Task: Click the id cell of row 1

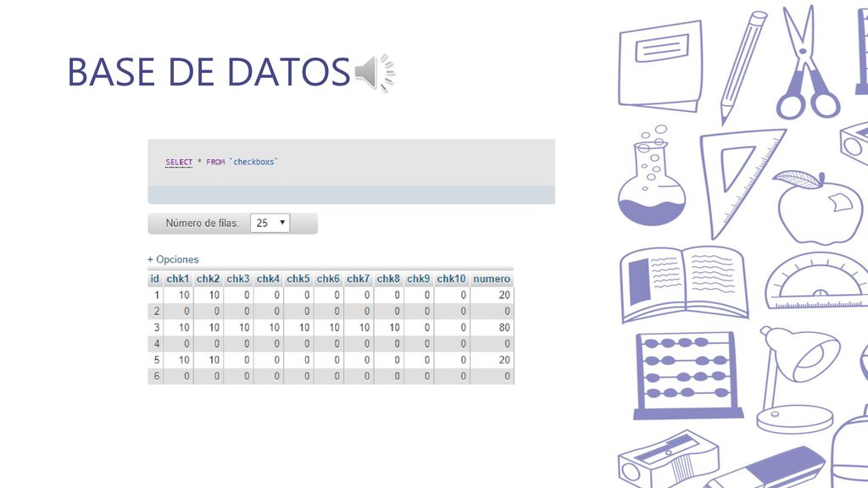Action: (x=157, y=295)
